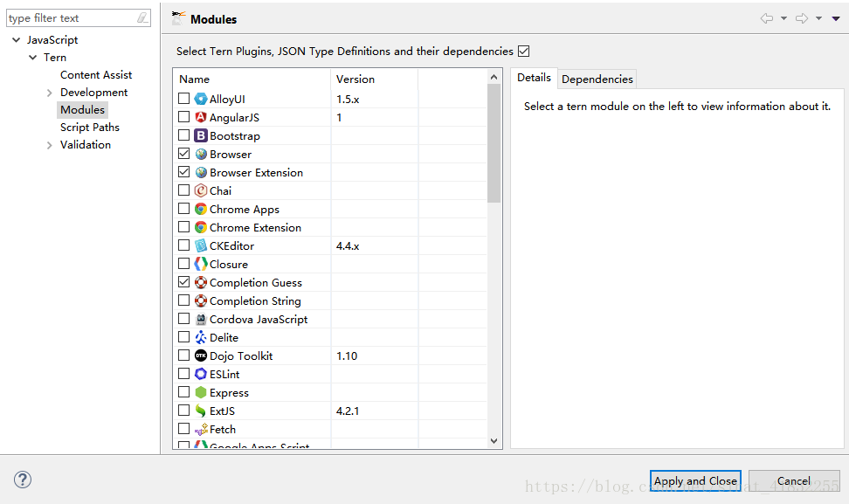
Task: Click the modules list scrollbar thumb
Action: coord(494,143)
